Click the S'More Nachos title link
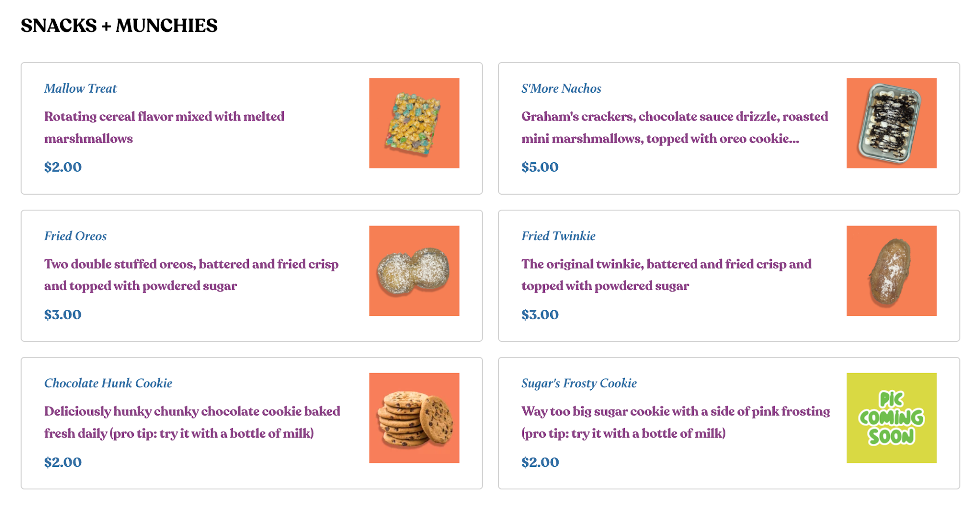This screenshot has width=980, height=505. (561, 89)
